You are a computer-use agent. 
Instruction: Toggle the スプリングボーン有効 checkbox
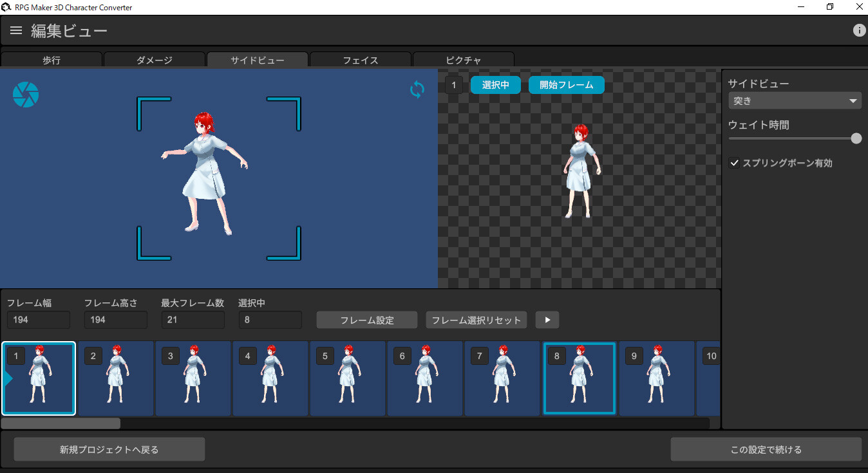coord(734,163)
